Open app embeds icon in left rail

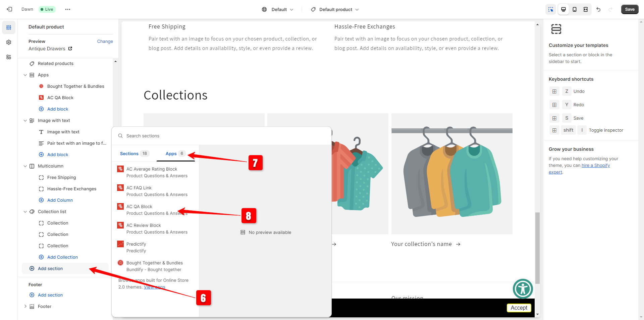(9, 57)
